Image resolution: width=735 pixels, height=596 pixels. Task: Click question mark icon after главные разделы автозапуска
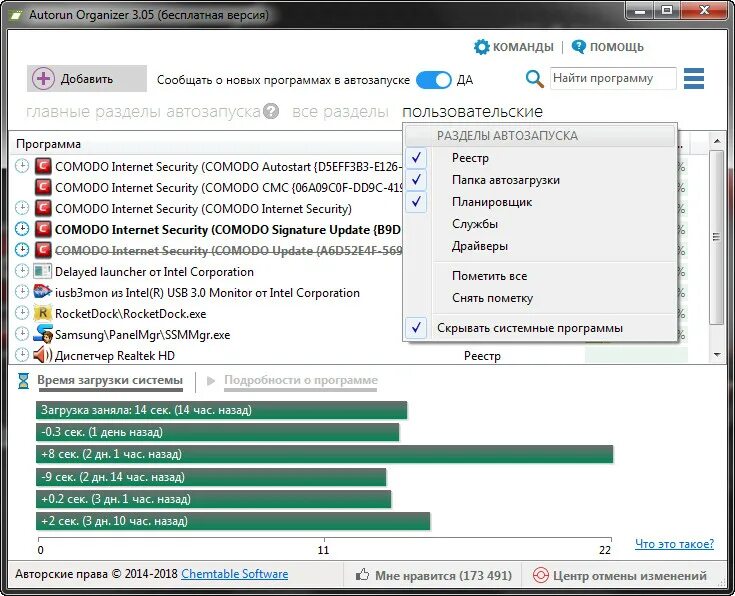click(x=271, y=111)
